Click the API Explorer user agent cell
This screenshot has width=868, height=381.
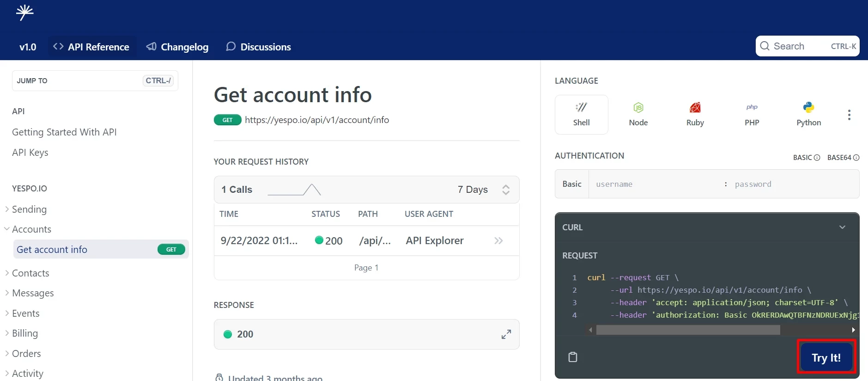[435, 240]
